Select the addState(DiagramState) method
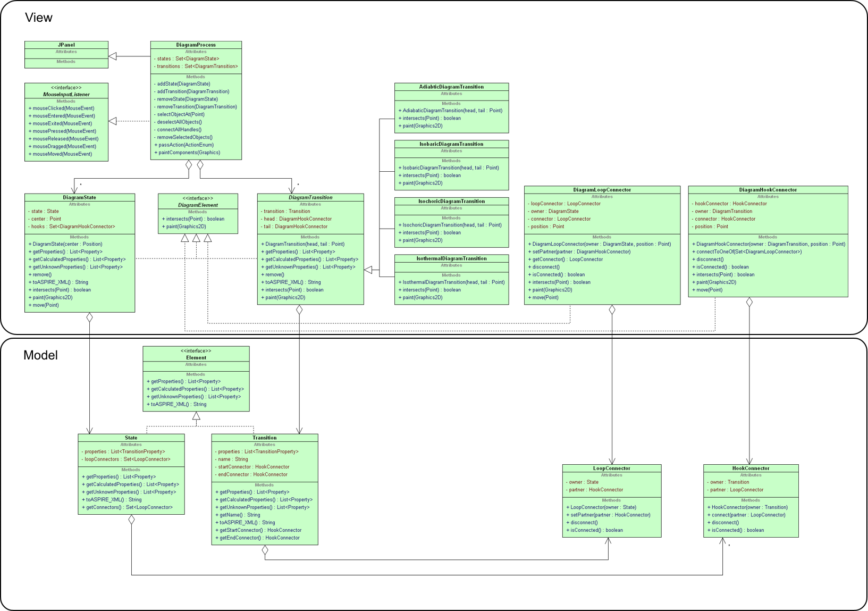Image resolution: width=868 pixels, height=611 pixels. coord(182,84)
